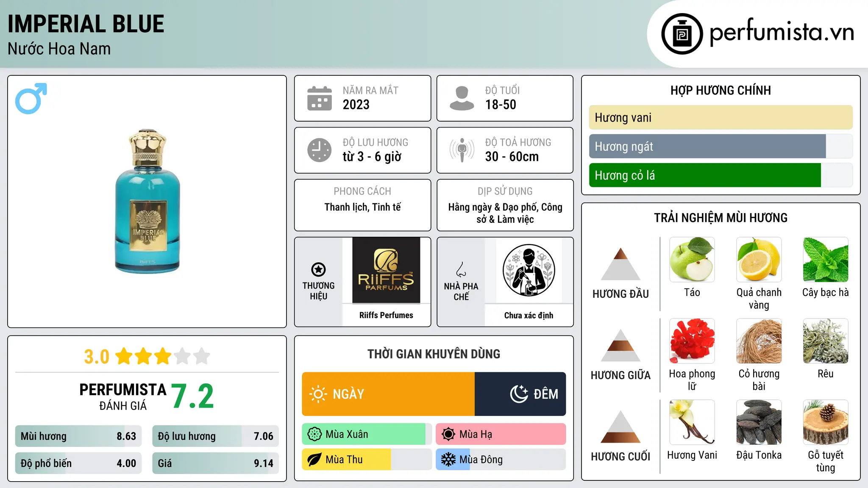868x488 pixels.
Task: Click the Độ lưu hương 7.06 score bar
Action: pos(215,436)
